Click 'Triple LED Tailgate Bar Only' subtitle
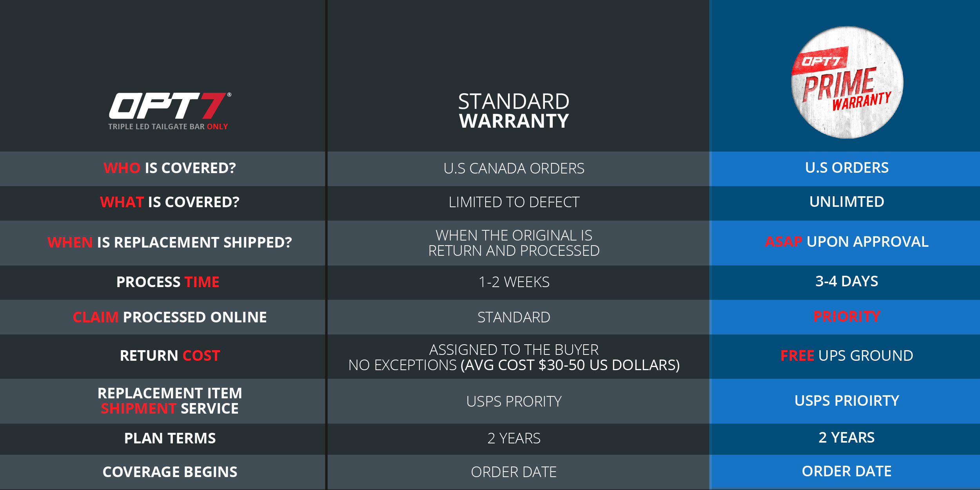This screenshot has width=980, height=490. pyautogui.click(x=168, y=127)
